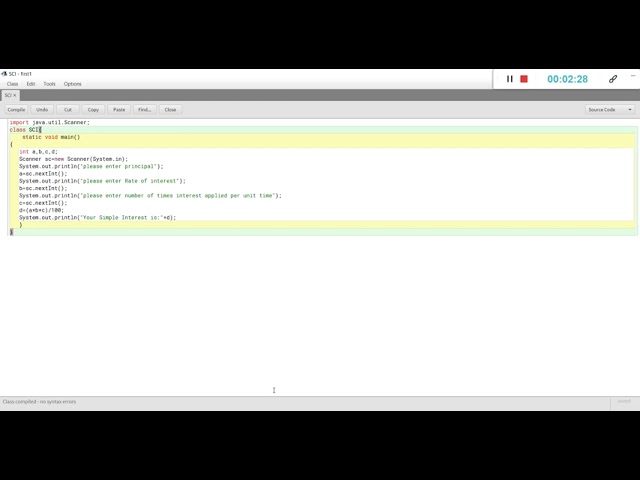The height and width of the screenshot is (480, 640).
Task: Click the int a,b,c,d declaration
Action: point(38,152)
